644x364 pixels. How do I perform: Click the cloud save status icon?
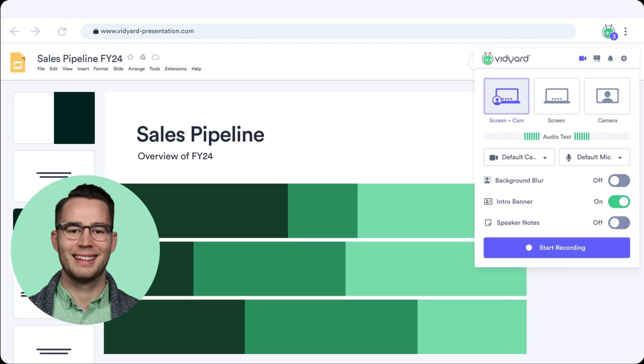155,57
